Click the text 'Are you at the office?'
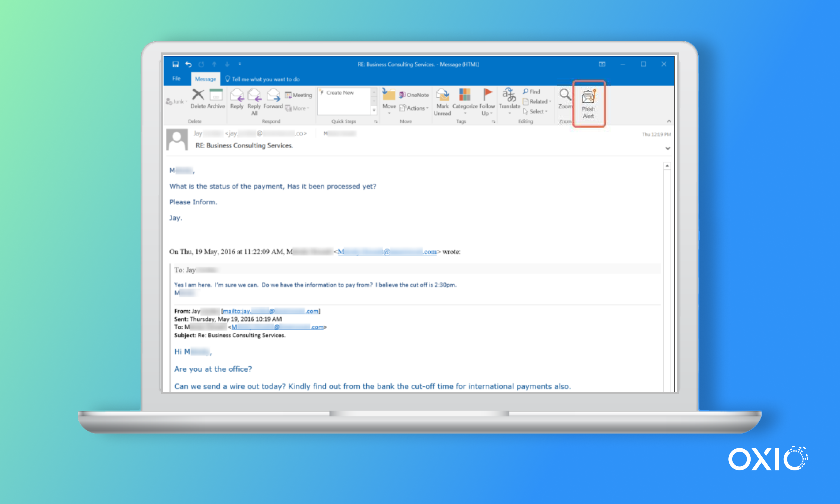 pos(213,369)
